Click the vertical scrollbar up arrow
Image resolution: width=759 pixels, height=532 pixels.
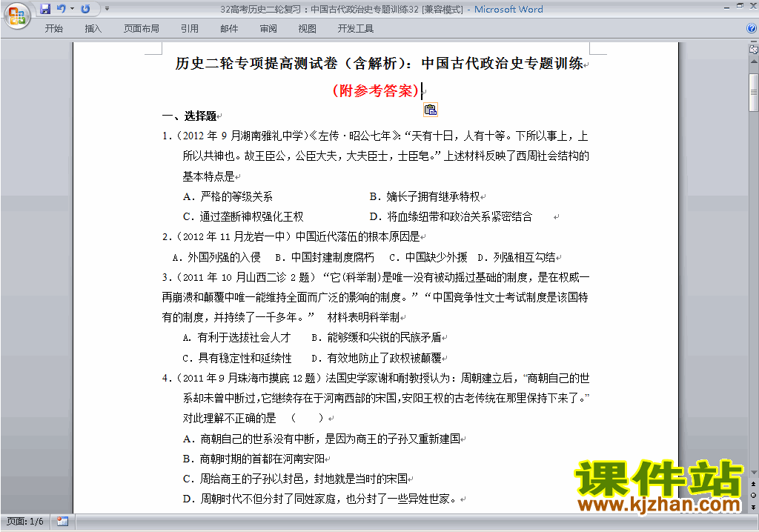click(753, 63)
